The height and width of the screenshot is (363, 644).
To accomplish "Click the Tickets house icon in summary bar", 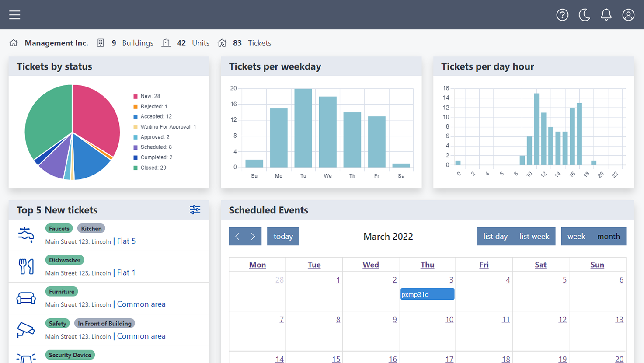I will 222,43.
